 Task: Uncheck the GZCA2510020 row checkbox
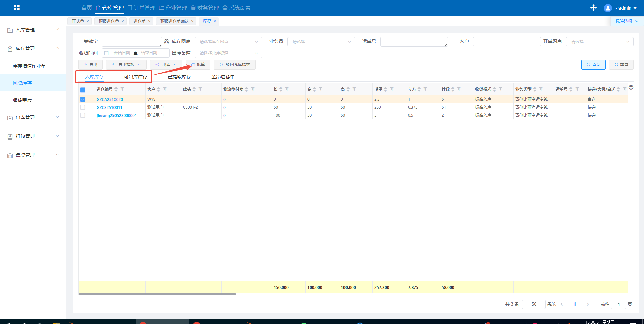[83, 99]
